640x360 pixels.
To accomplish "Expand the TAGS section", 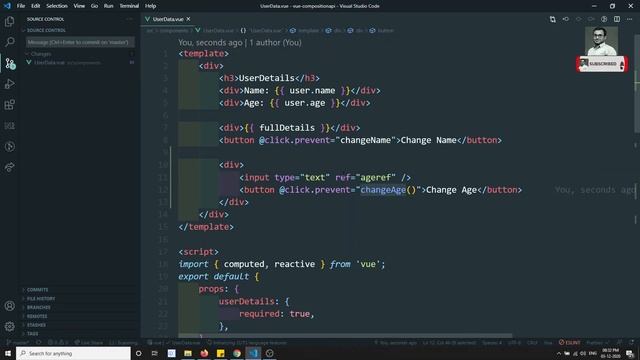I will (x=33, y=334).
